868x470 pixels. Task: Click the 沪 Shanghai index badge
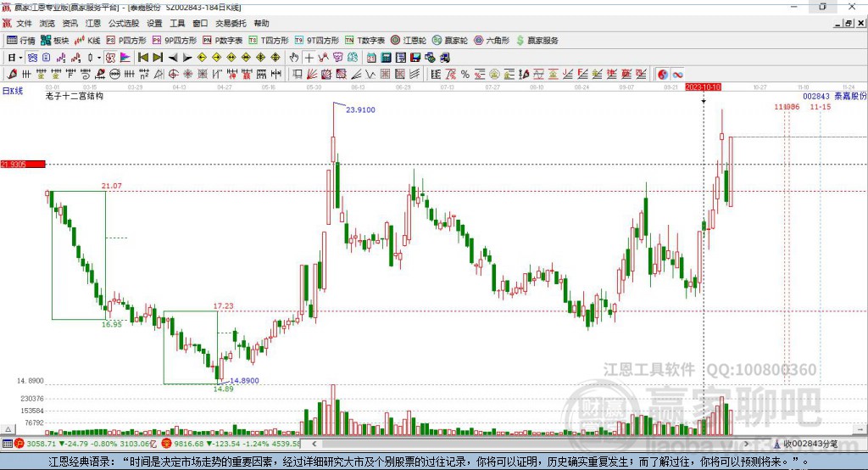(19, 444)
